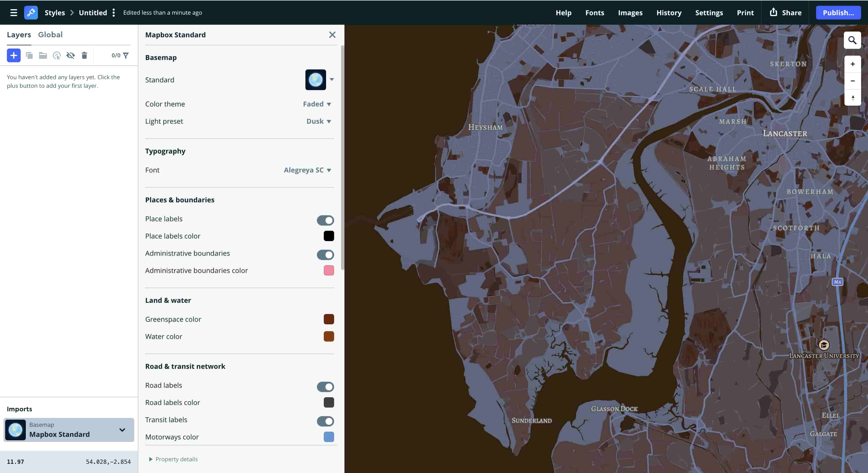
Task: Switch to the Global tab
Action: point(50,34)
